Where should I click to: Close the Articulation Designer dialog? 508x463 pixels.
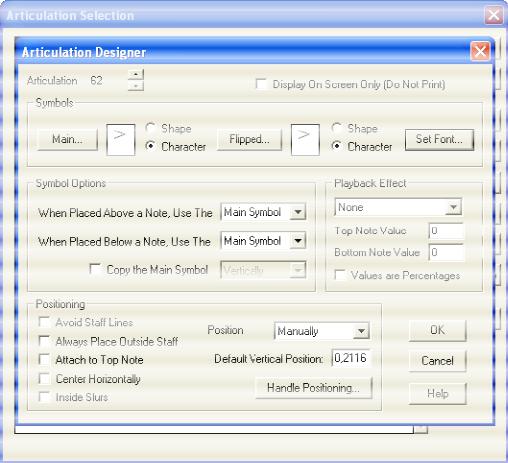tap(480, 52)
